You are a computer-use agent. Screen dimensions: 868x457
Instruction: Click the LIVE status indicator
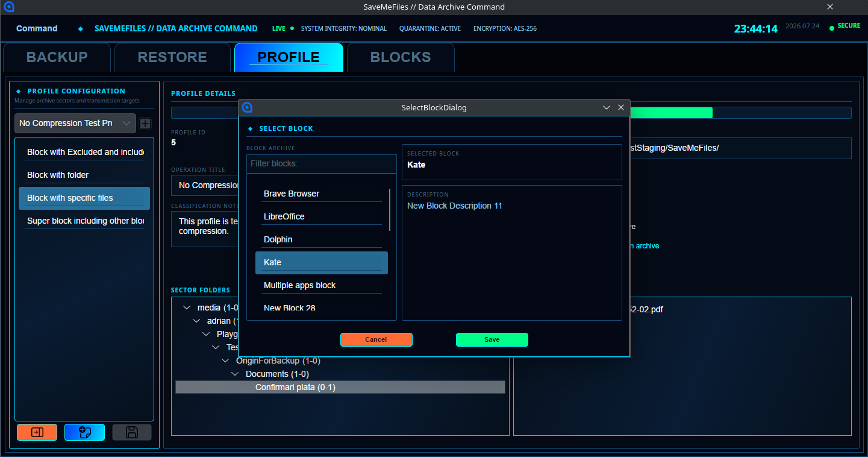click(283, 28)
